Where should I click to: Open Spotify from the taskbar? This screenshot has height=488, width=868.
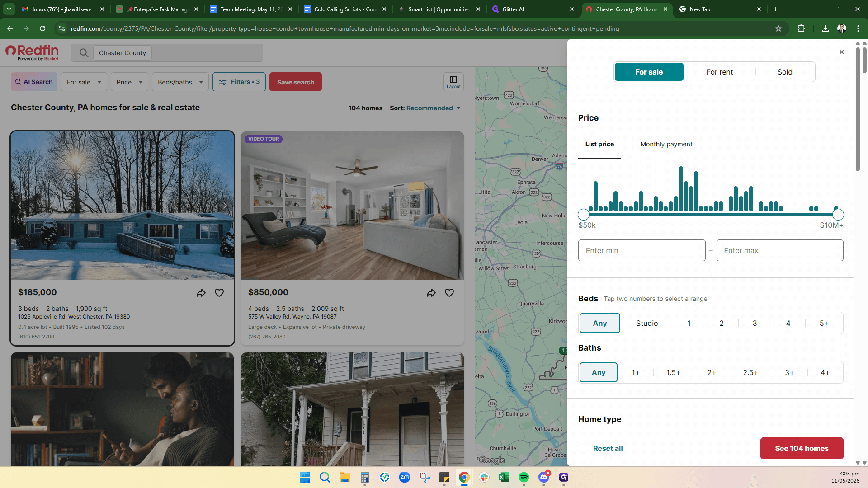524,477
